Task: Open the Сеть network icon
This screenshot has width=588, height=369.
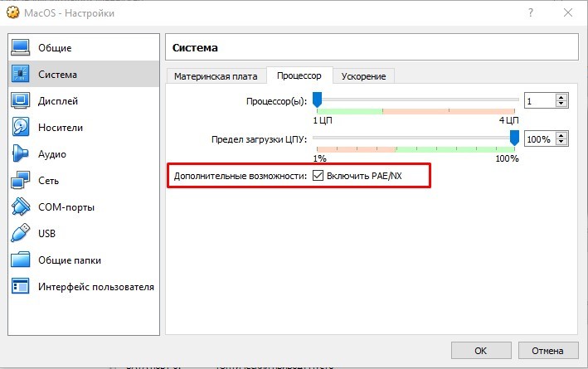Action: (x=21, y=181)
